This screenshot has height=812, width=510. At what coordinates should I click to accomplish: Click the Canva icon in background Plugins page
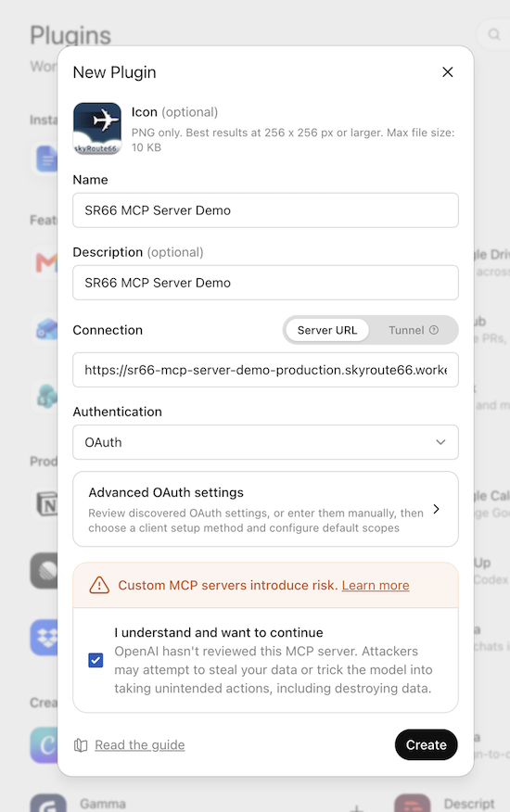(45, 745)
